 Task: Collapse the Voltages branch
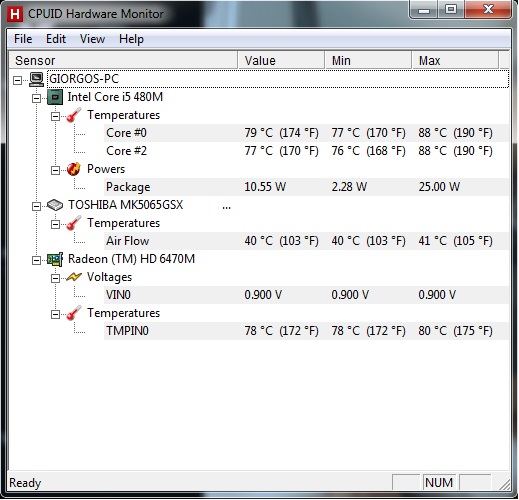click(x=55, y=278)
